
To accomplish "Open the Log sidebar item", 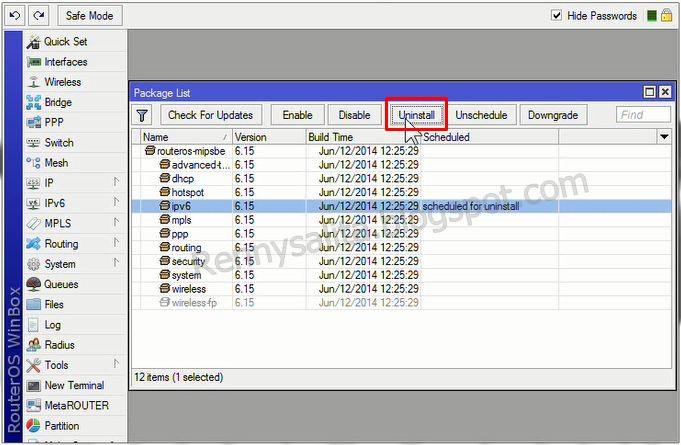I will coord(74,325).
